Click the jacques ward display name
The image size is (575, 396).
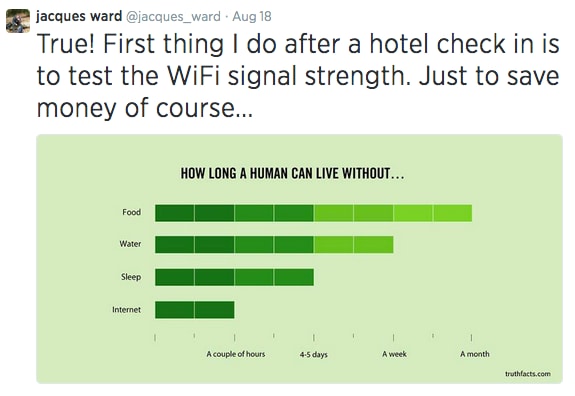coord(79,16)
